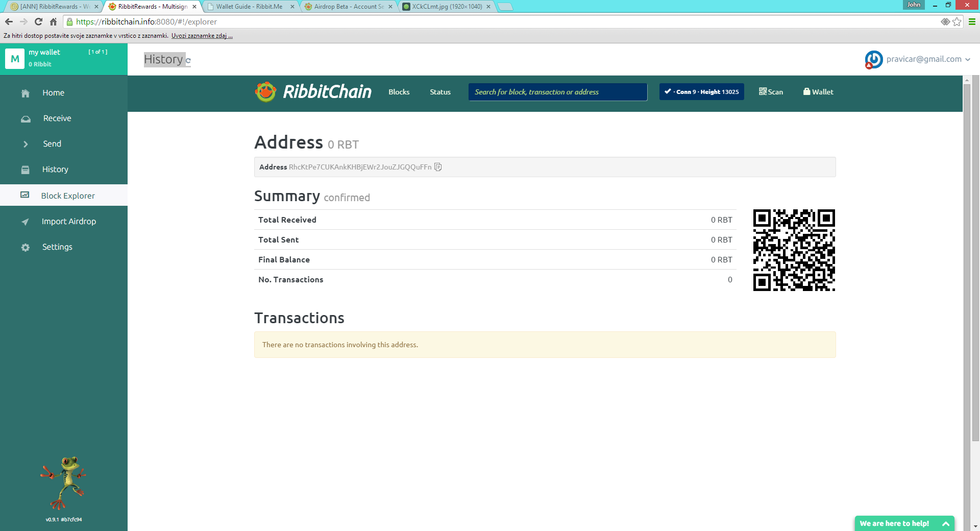Open a new browser tab
The height and width of the screenshot is (531, 980).
(505, 7)
